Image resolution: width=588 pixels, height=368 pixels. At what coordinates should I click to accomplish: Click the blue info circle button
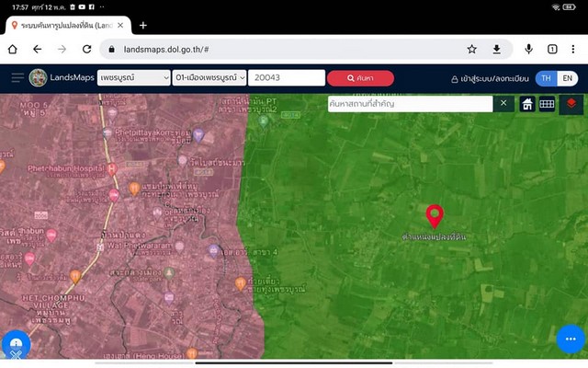16,343
